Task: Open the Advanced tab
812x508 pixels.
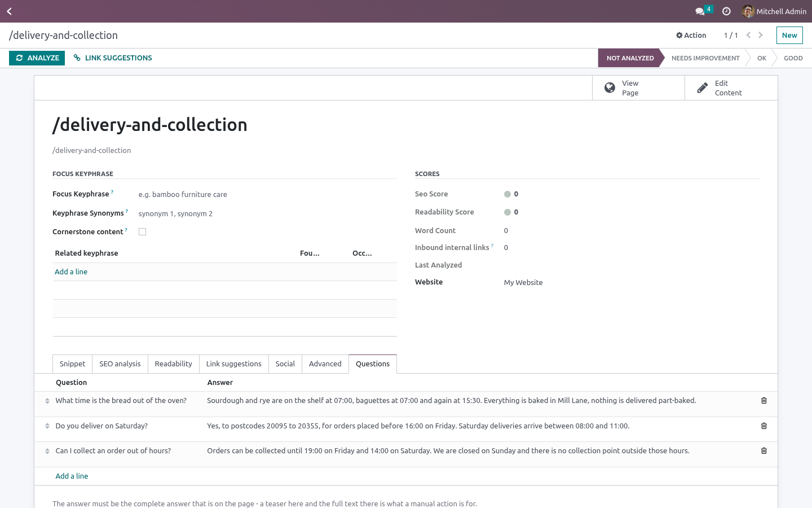Action: tap(325, 364)
